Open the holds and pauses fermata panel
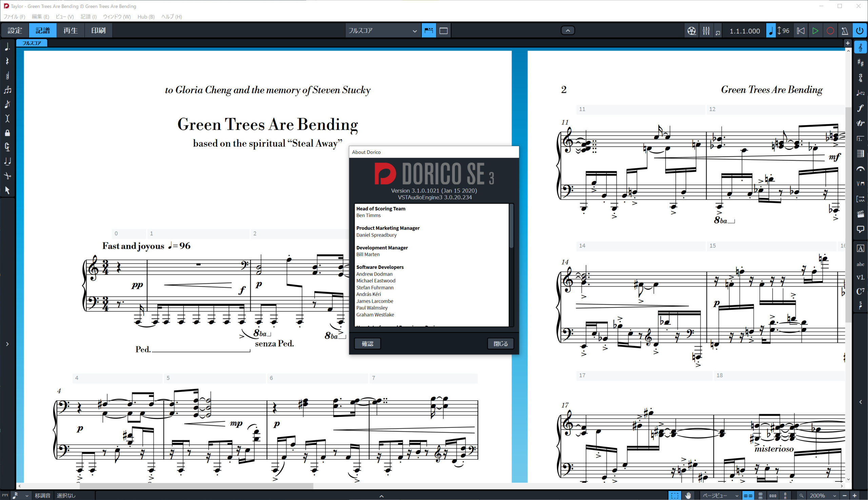 click(x=861, y=168)
